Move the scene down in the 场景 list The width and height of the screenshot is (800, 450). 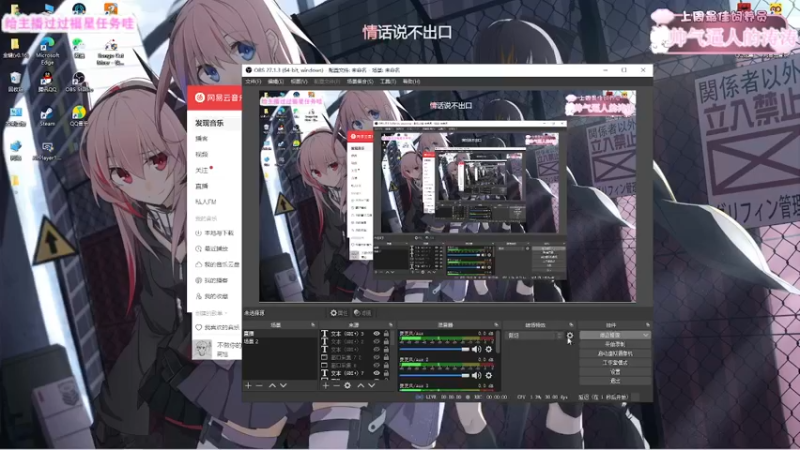tap(283, 386)
